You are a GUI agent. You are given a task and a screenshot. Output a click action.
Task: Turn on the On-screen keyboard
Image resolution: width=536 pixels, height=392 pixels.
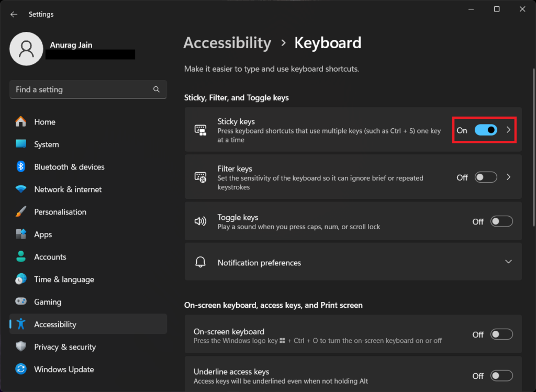(x=501, y=334)
